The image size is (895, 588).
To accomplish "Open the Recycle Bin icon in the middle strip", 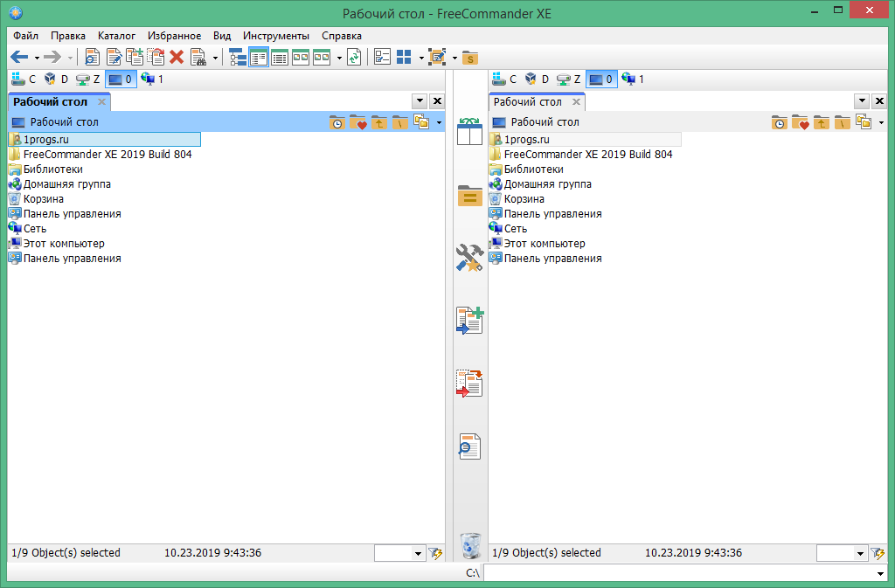I will click(470, 545).
